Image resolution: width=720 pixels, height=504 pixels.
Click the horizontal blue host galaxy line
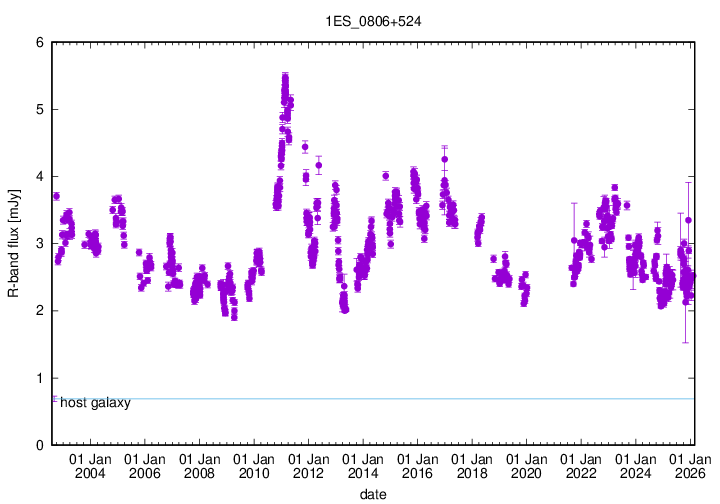pyautogui.click(x=400, y=398)
